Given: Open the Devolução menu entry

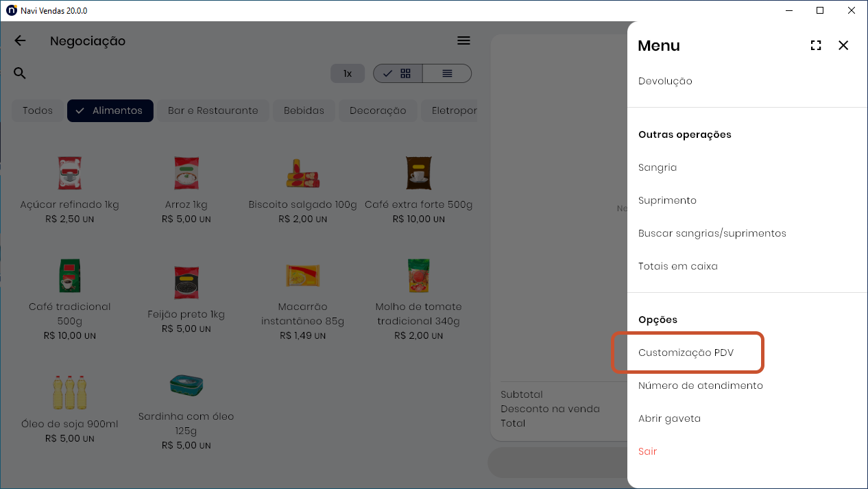Looking at the screenshot, I should click(x=665, y=81).
